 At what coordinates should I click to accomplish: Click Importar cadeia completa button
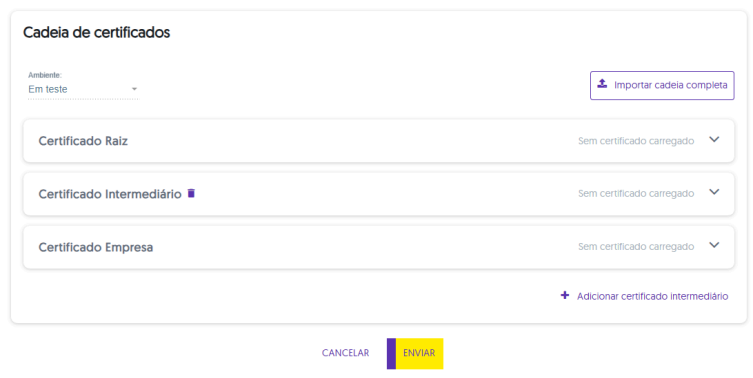click(662, 85)
